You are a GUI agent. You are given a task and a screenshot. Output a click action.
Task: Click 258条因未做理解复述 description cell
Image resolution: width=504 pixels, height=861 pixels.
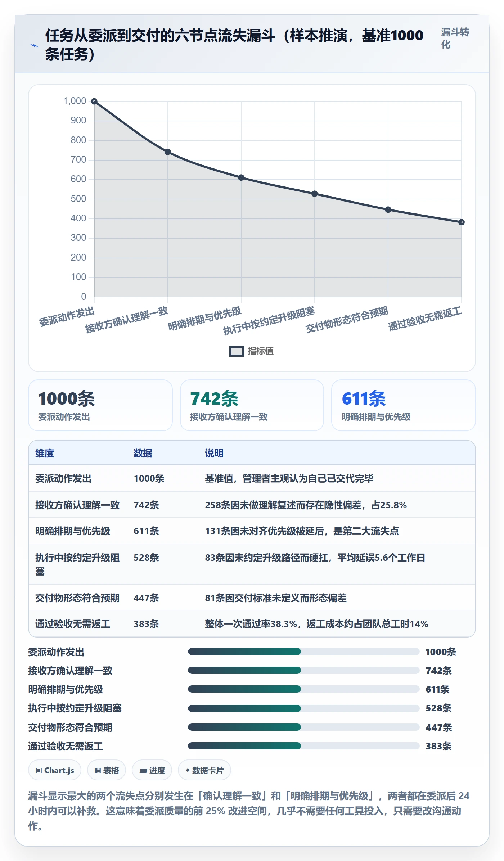pos(306,505)
